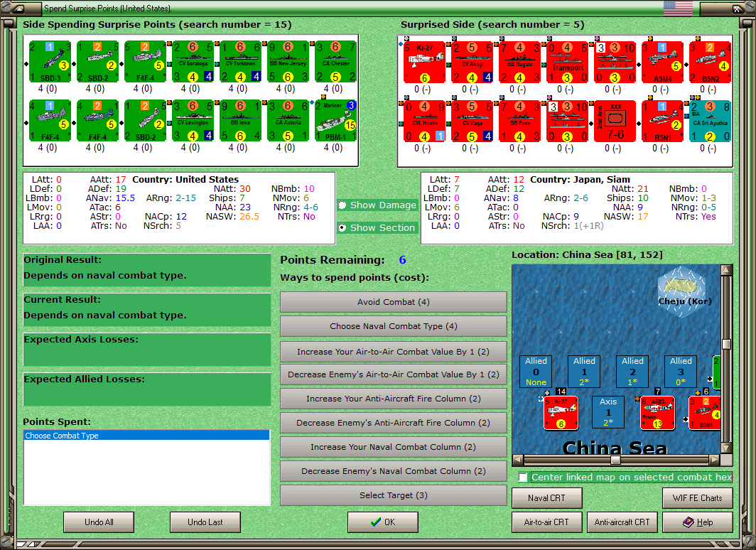Viewport: 756px width, 550px height.
Task: Open the Anti-aircraft CRT chart
Action: [x=622, y=522]
